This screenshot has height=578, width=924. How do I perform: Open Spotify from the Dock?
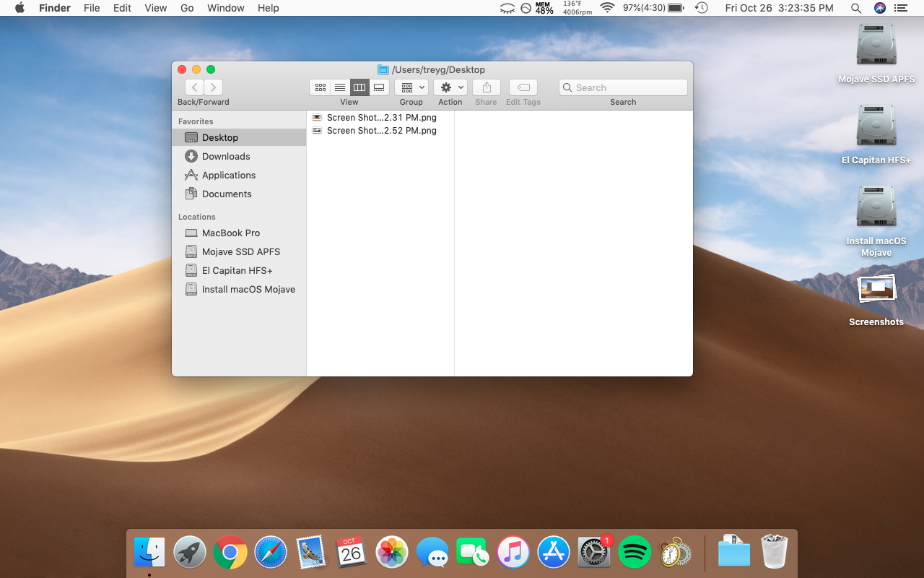(x=635, y=553)
